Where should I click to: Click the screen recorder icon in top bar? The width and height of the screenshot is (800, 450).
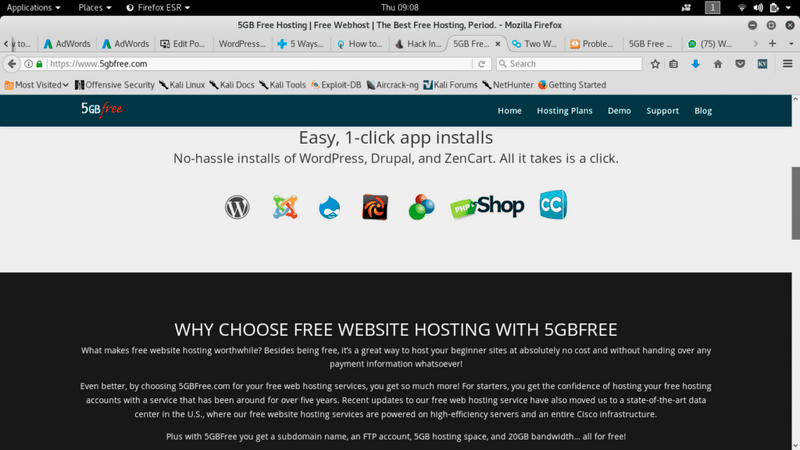pos(686,8)
